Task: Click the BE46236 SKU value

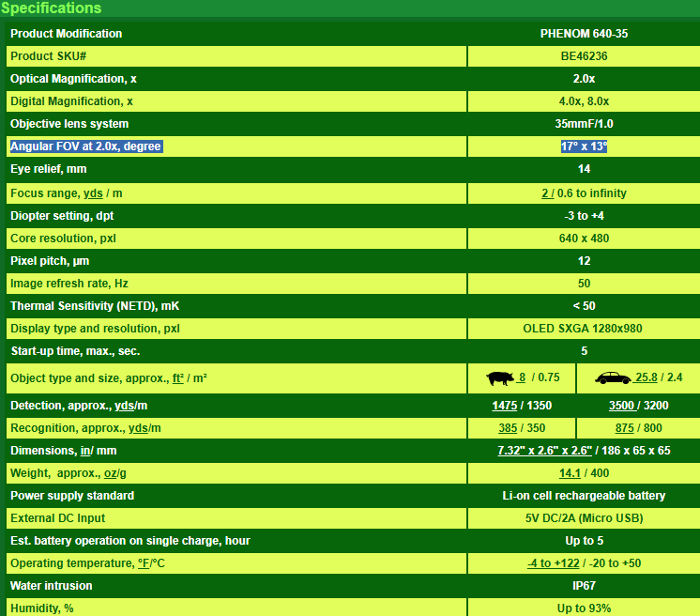Action: coord(584,56)
